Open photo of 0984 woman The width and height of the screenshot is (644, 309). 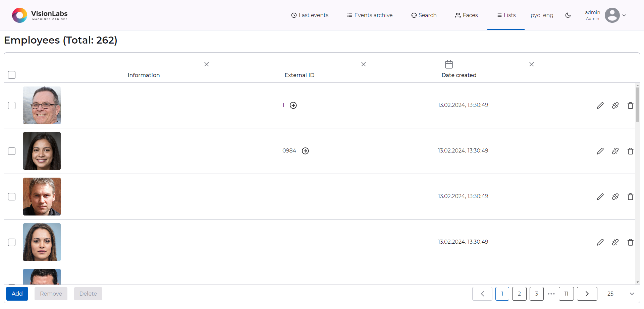(42, 151)
